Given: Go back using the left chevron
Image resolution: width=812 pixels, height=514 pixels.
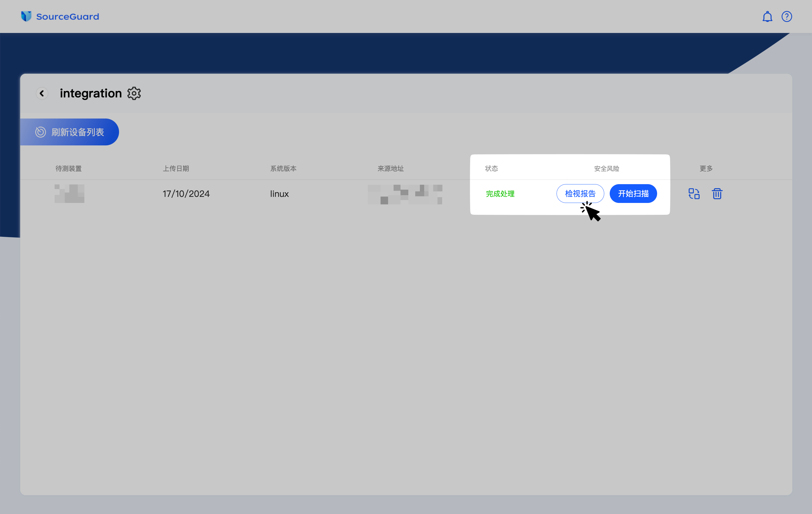Looking at the screenshot, I should (x=42, y=93).
